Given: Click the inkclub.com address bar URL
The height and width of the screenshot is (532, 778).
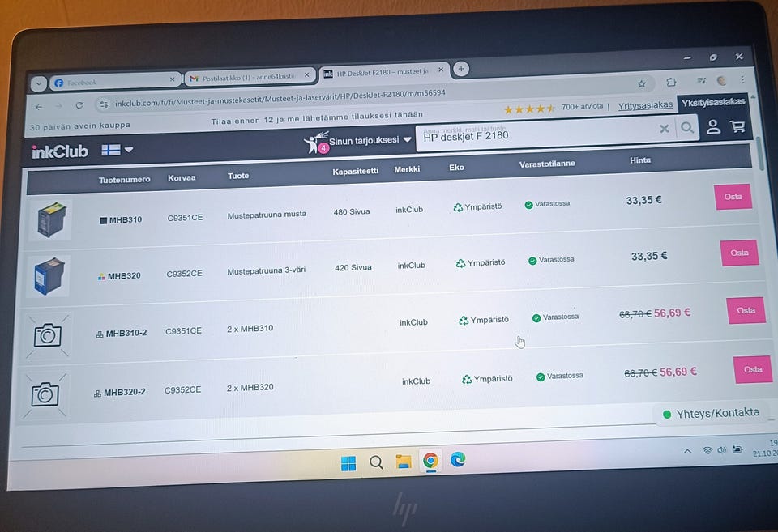Looking at the screenshot, I should point(280,98).
